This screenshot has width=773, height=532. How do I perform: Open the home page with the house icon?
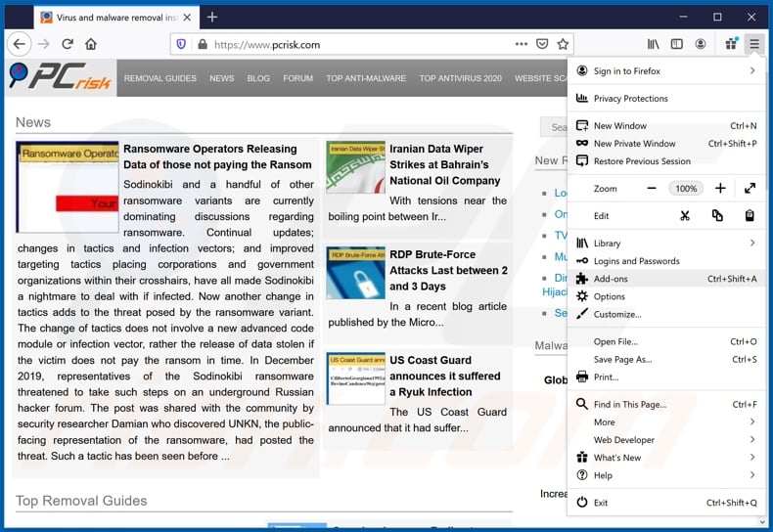coord(91,44)
